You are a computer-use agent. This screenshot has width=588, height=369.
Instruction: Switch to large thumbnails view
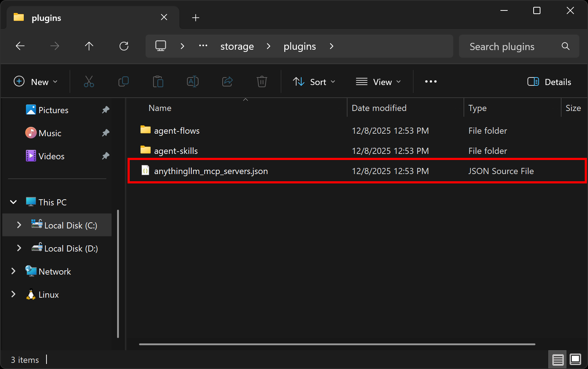click(574, 359)
